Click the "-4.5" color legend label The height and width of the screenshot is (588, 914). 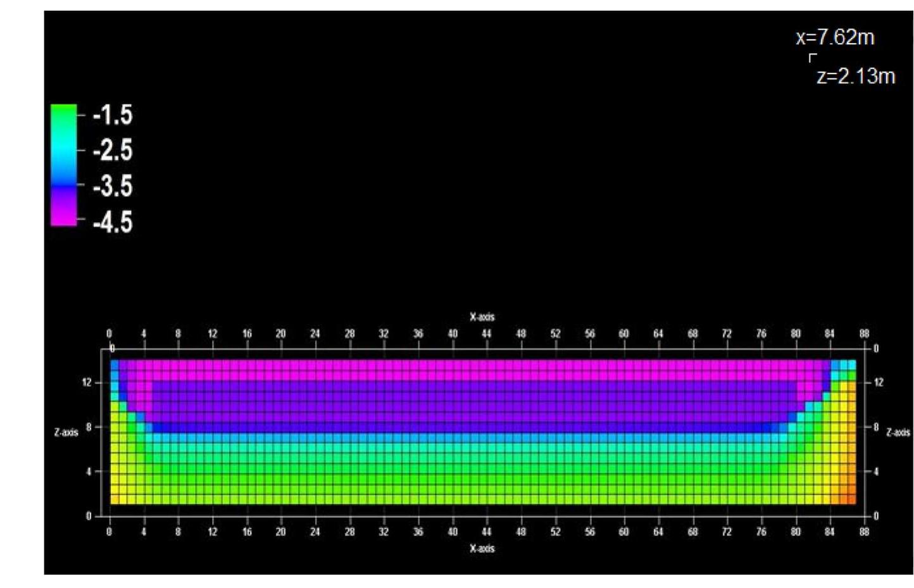click(113, 222)
